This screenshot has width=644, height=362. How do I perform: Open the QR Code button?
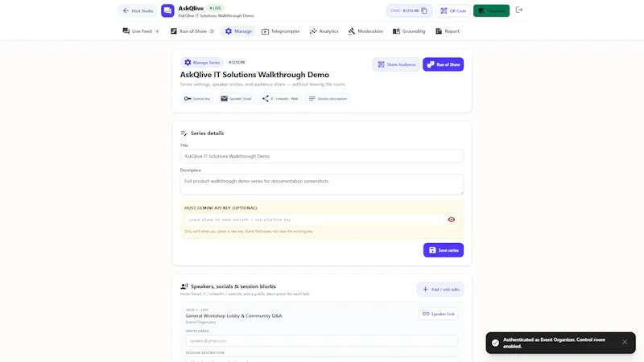tap(453, 10)
